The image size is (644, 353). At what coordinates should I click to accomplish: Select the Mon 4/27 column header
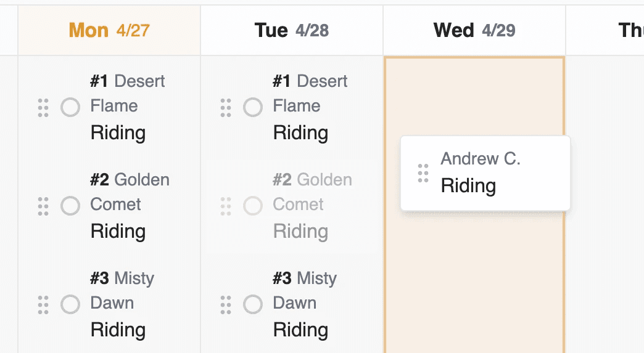pos(109,30)
